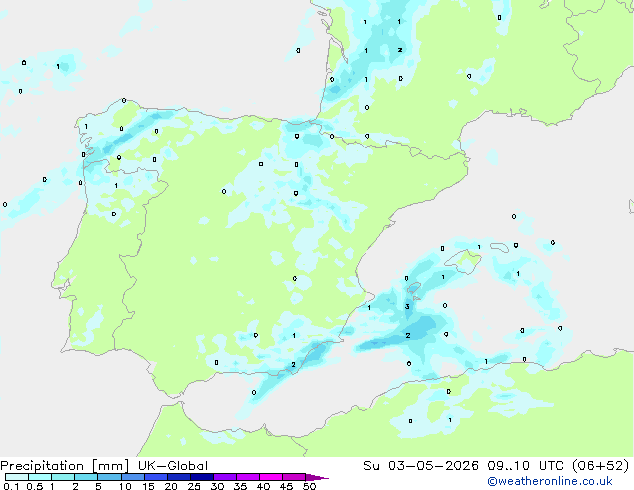Select the 20–25 mm legend swatch

(x=179, y=477)
